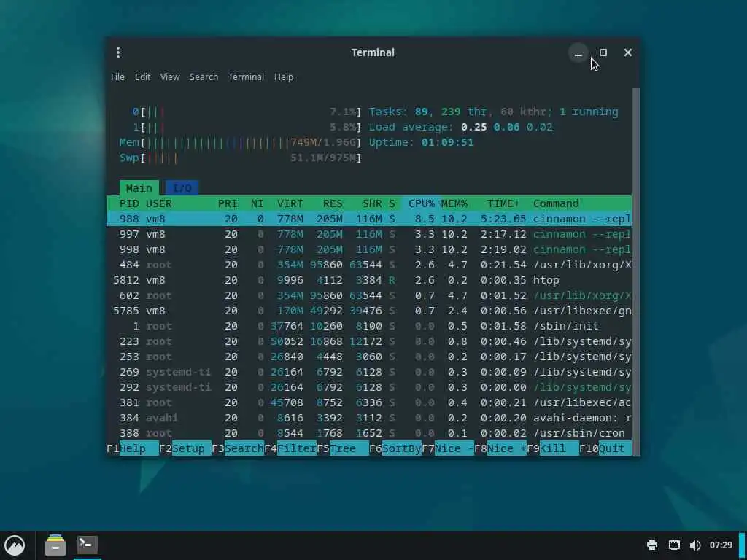
Task: Sort by VIRT column header
Action: (x=290, y=203)
